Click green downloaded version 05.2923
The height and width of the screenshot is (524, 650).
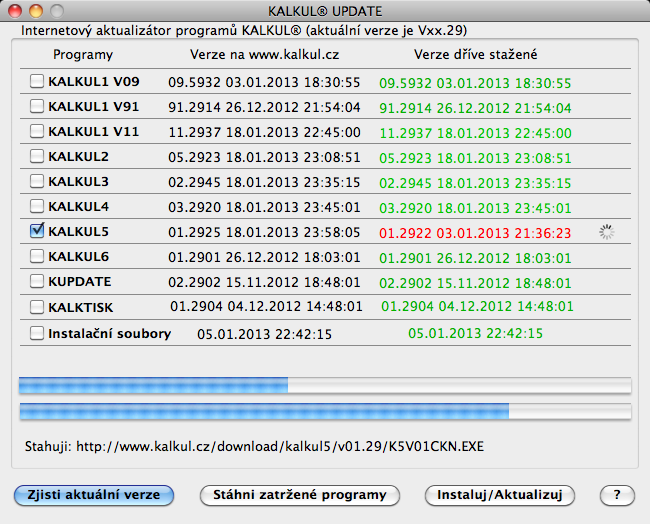[x=475, y=158]
